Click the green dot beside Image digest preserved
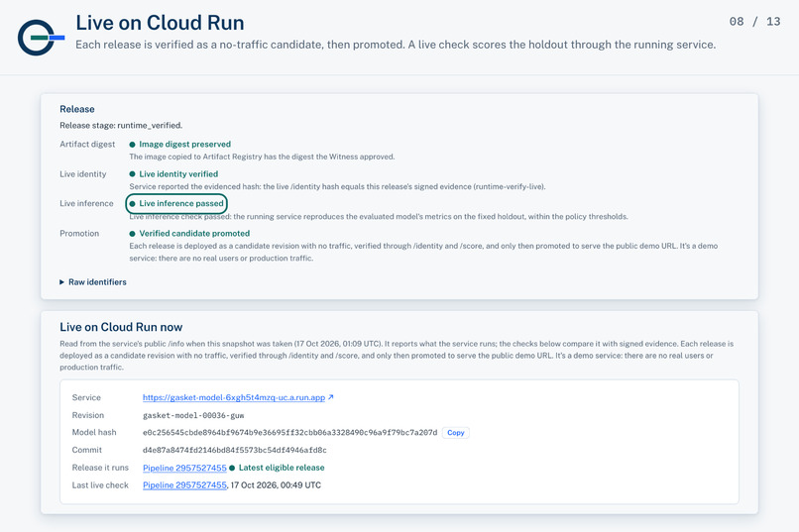The image size is (799, 532). tap(133, 145)
